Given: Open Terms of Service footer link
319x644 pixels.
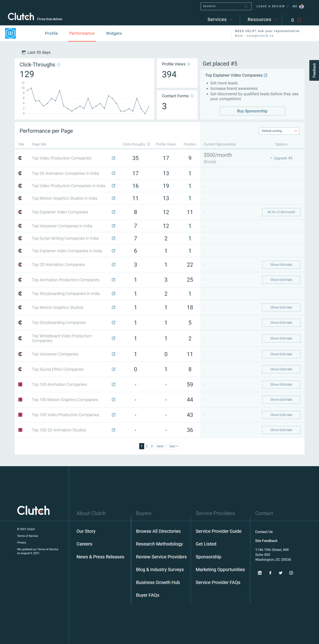Looking at the screenshot, I should [27, 536].
